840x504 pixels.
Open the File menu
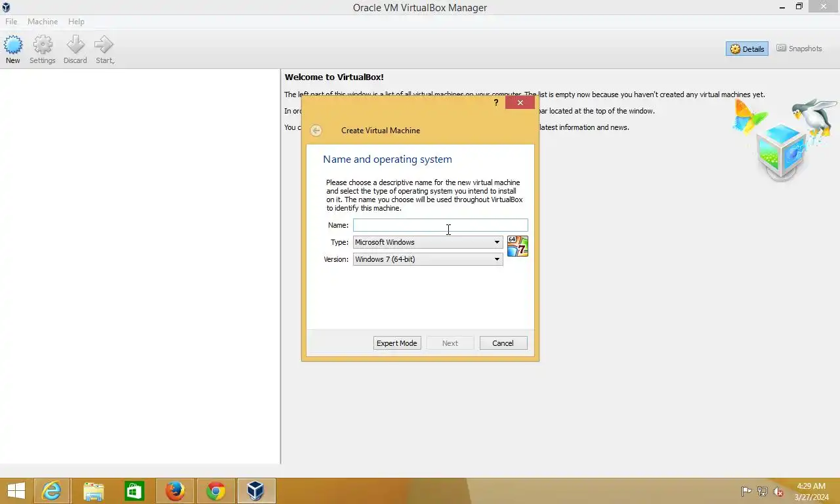11,22
